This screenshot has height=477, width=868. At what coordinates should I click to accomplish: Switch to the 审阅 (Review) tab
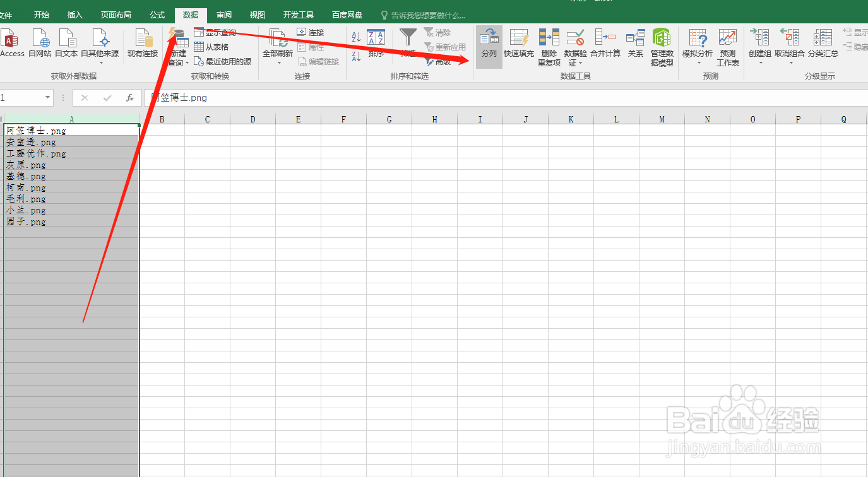(224, 15)
